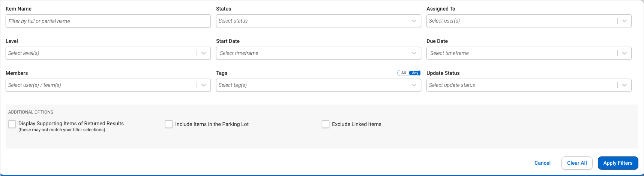
Task: Expand the Members dropdown chevron
Action: point(203,85)
